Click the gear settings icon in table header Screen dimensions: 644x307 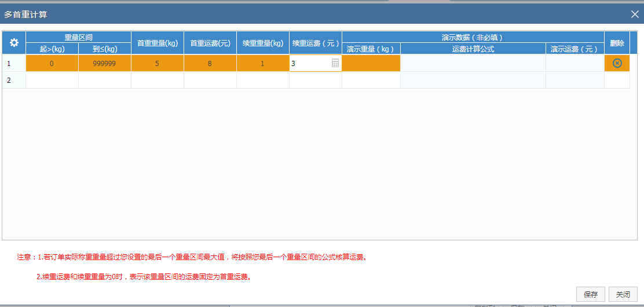(x=14, y=43)
